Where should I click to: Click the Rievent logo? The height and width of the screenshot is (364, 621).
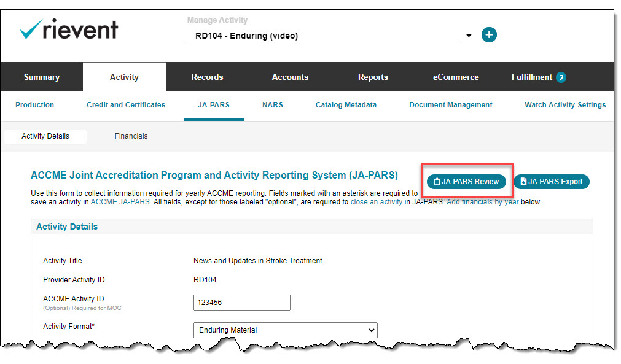[69, 29]
